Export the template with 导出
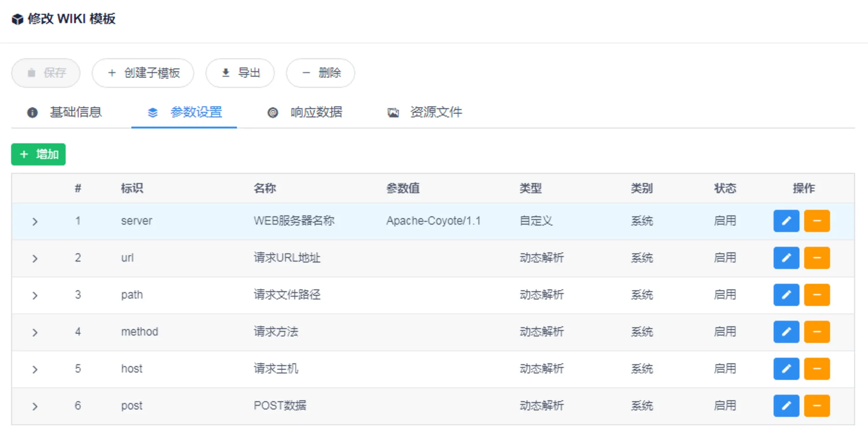Image resolution: width=868 pixels, height=440 pixels. [x=240, y=73]
